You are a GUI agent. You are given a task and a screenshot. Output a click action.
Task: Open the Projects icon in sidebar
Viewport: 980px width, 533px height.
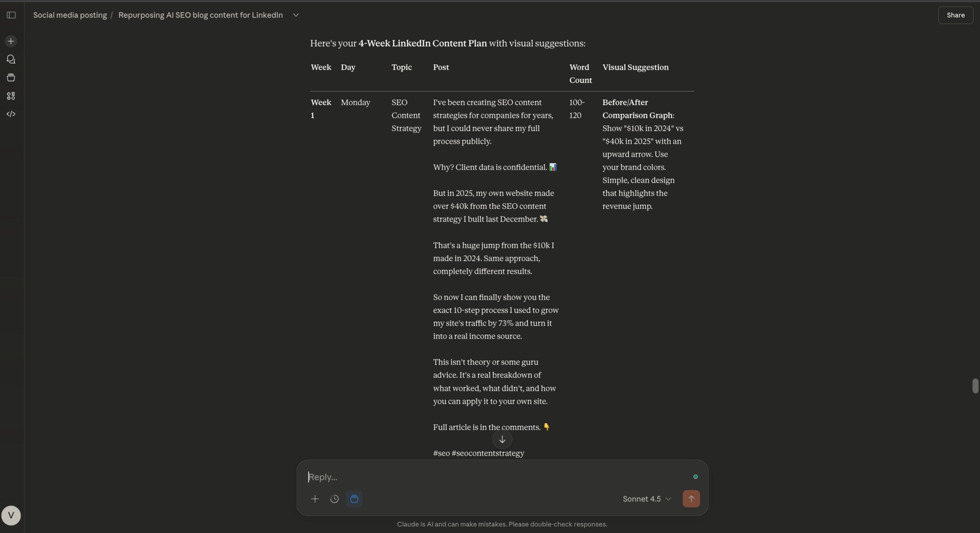click(11, 78)
